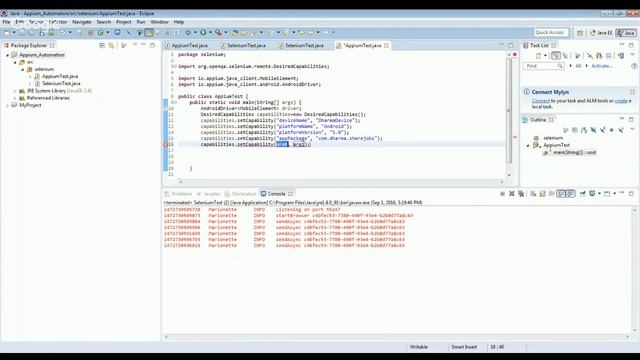Select the Java perspective button

627,33
